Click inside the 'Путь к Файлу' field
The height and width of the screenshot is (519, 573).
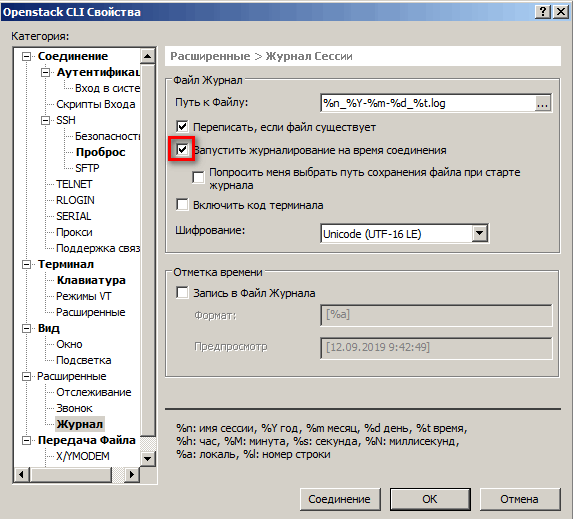(428, 103)
